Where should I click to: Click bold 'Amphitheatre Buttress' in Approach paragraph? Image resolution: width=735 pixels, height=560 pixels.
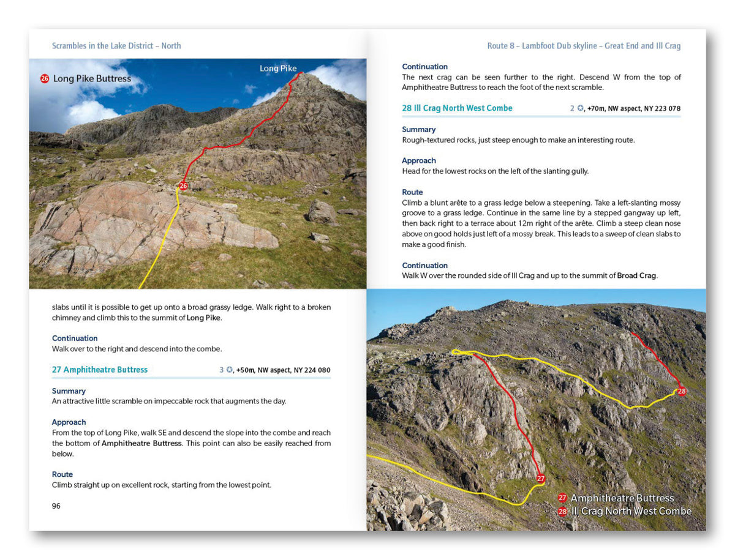tap(141, 443)
